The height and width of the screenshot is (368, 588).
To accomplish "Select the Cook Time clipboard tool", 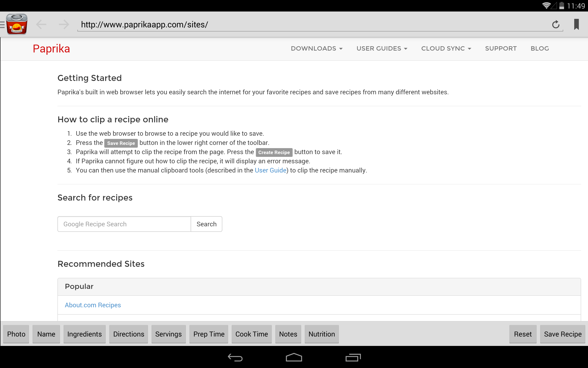I will 252,334.
